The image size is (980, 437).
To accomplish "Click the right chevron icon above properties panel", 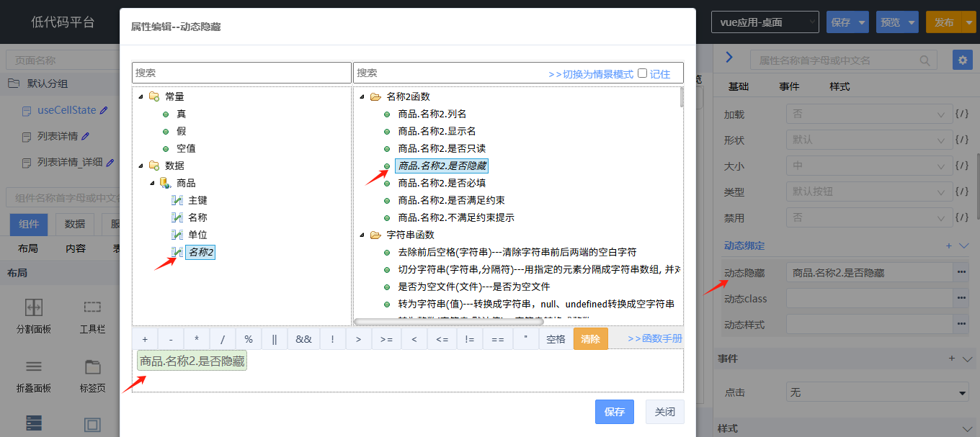I will click(x=729, y=58).
